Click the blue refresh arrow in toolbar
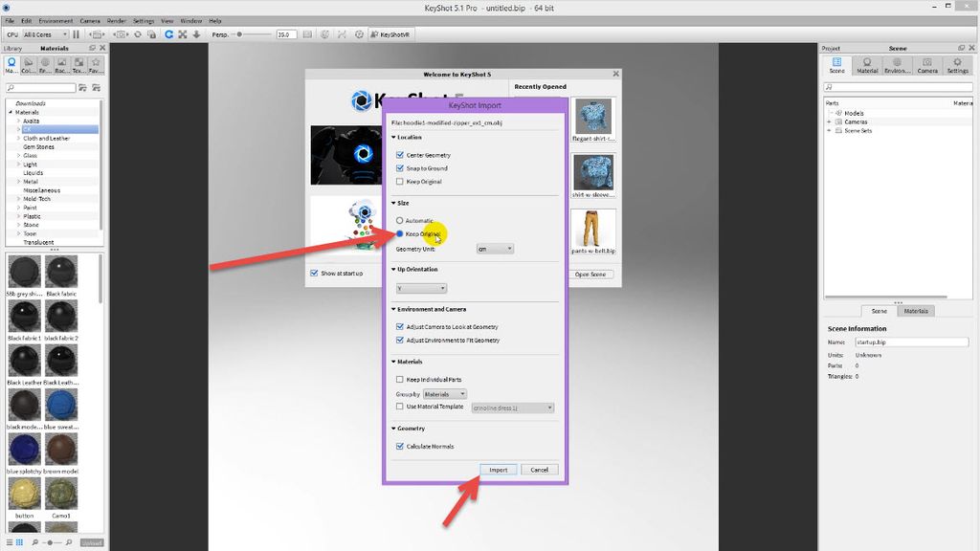 (168, 34)
